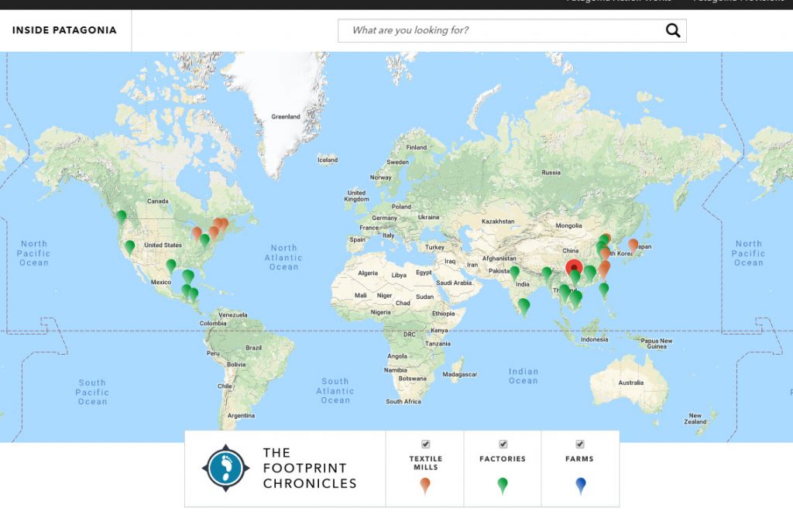Image resolution: width=793 pixels, height=532 pixels.
Task: Uncheck the Textile Mills checkbox
Action: click(426, 443)
